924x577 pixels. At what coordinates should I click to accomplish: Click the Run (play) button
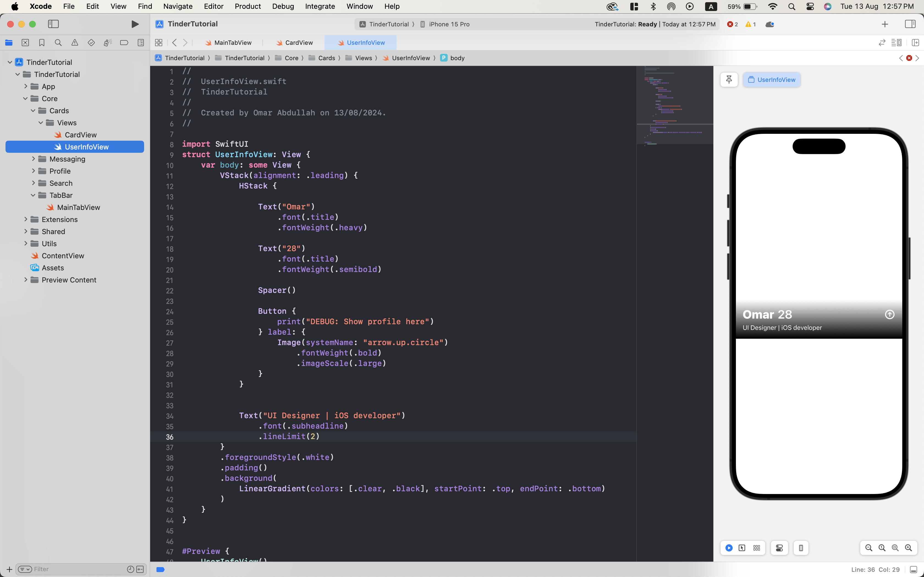coord(135,24)
